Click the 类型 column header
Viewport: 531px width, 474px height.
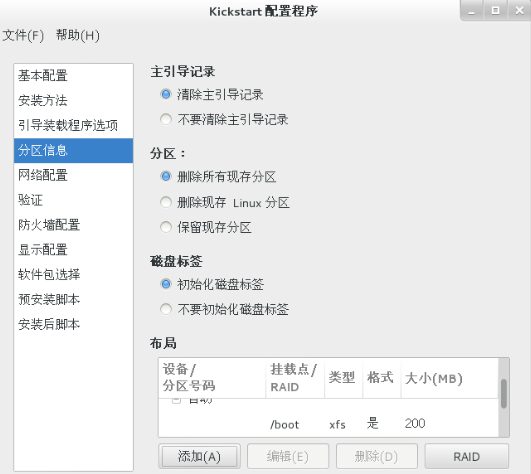point(343,378)
